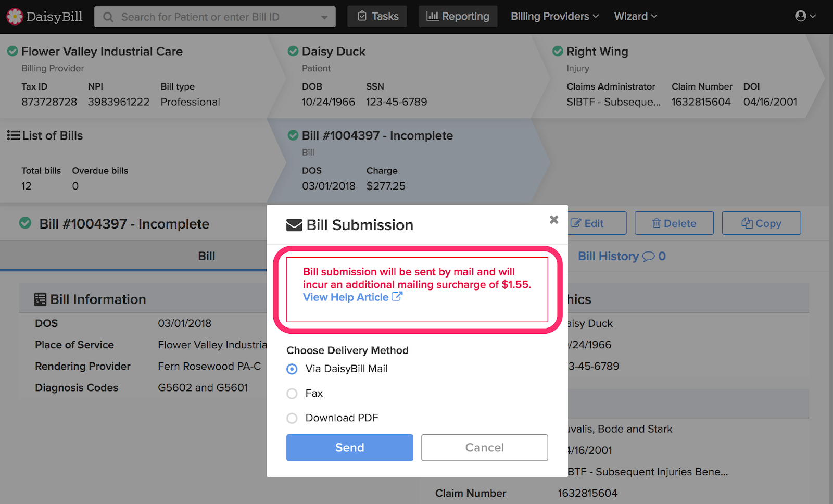Click the Bill History comment bubble icon
833x504 pixels.
point(648,256)
